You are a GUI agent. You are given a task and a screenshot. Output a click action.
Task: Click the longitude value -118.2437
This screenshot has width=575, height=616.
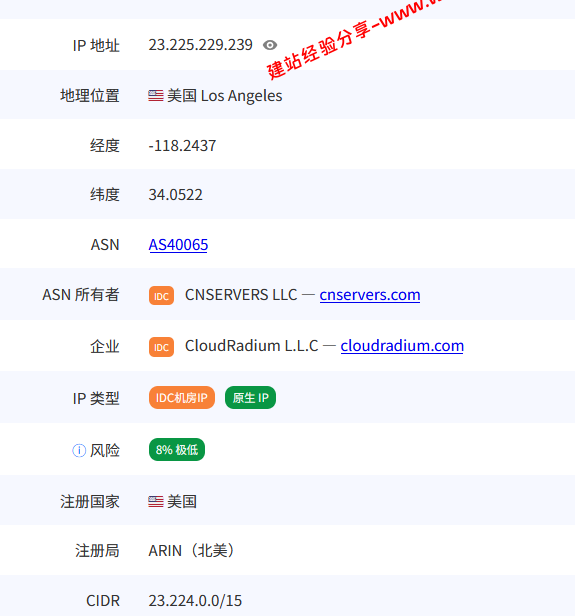pyautogui.click(x=182, y=146)
